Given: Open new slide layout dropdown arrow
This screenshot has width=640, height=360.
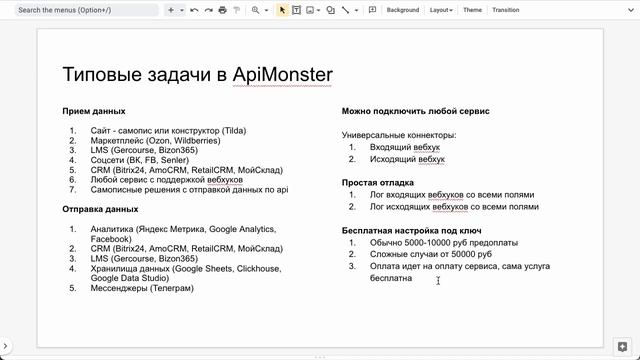Looking at the screenshot, I should tap(182, 10).
